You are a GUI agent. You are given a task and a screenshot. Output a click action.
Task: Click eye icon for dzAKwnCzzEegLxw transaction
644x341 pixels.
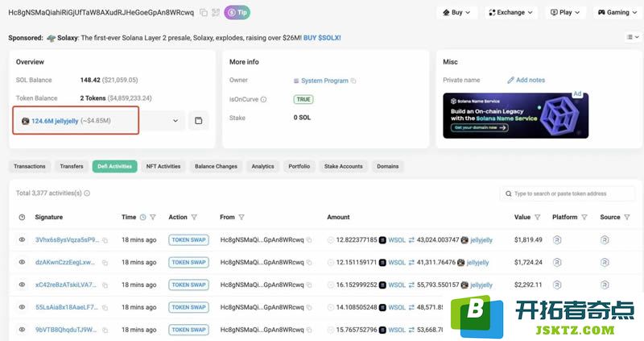[x=23, y=262]
